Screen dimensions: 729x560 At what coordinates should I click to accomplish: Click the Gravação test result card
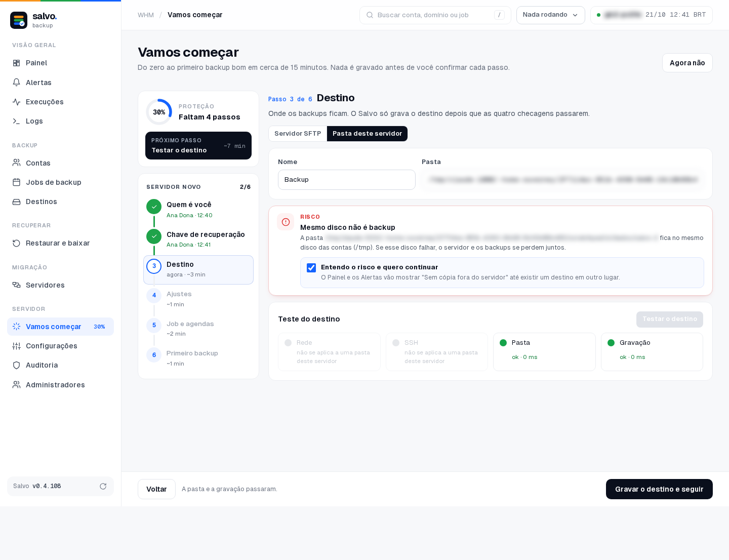click(652, 352)
